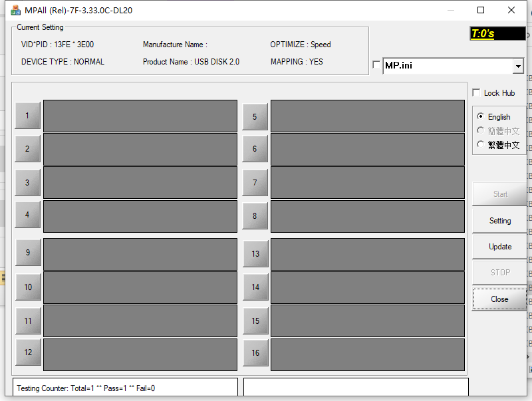Screen dimensions: 532x401
Task: Click port number 9 button
Action: tap(28, 253)
